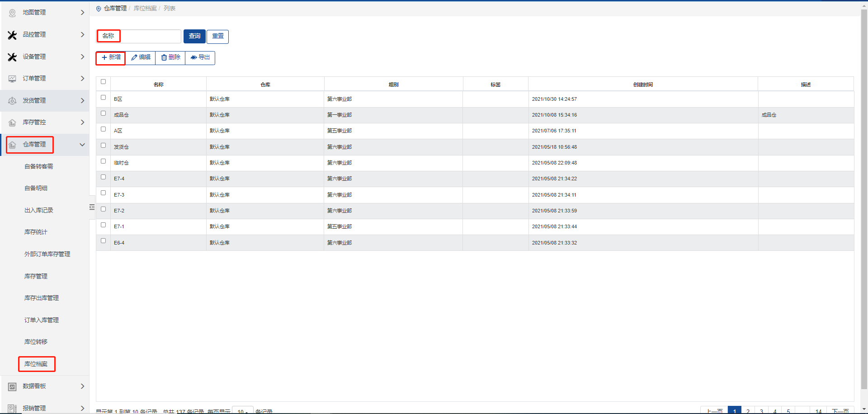Click the vertical page scrollbar
This screenshot has width=868, height=414.
pyautogui.click(x=864, y=199)
